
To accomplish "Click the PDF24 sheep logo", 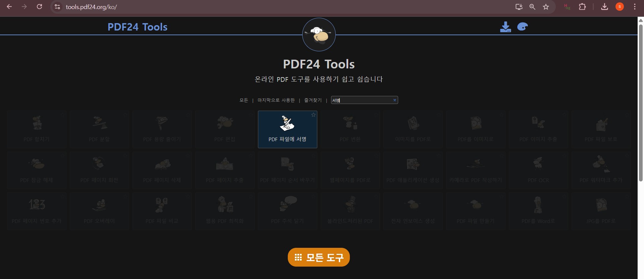I will click(x=319, y=35).
